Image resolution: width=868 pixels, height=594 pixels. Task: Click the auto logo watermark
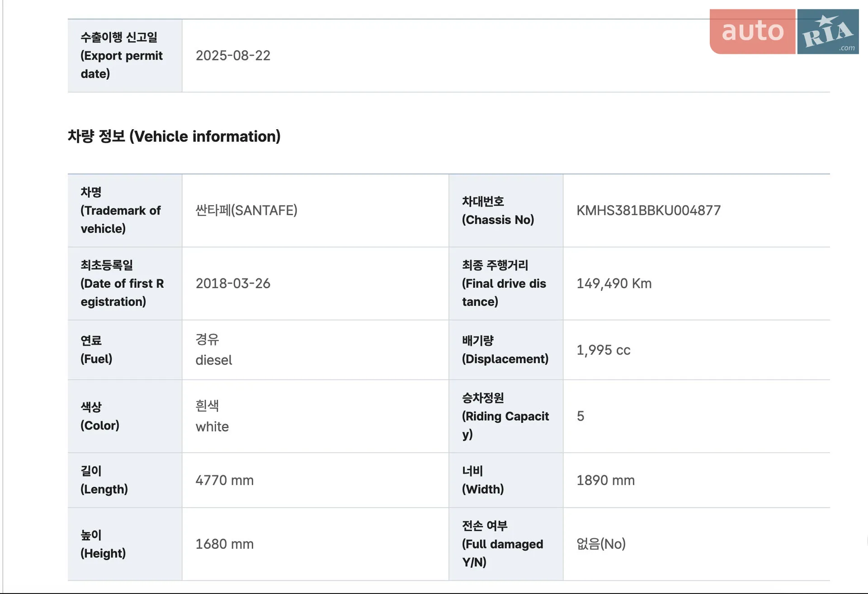(x=752, y=32)
